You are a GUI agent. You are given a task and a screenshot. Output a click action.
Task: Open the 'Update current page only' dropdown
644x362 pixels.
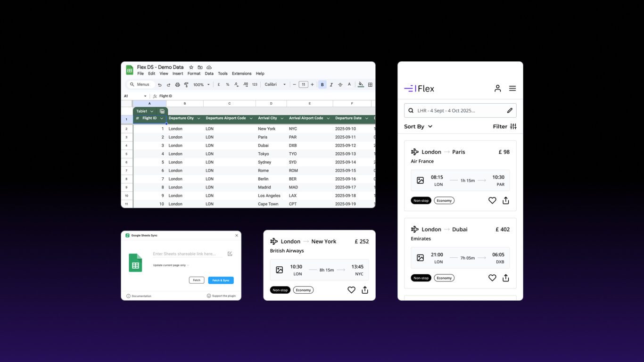[x=171, y=265]
